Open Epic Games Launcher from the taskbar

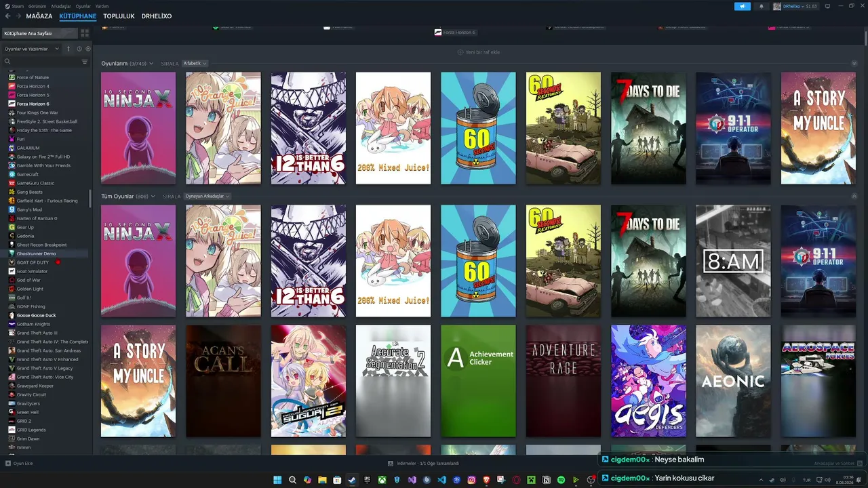(367, 480)
